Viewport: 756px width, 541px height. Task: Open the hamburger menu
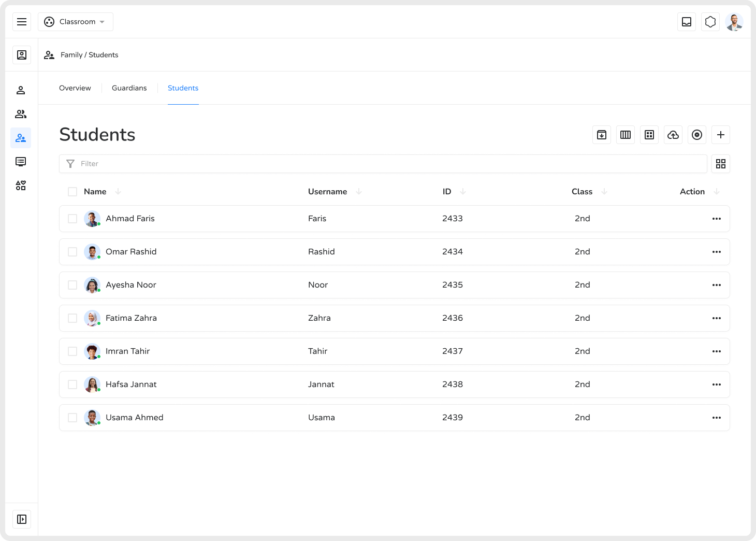[x=22, y=22]
